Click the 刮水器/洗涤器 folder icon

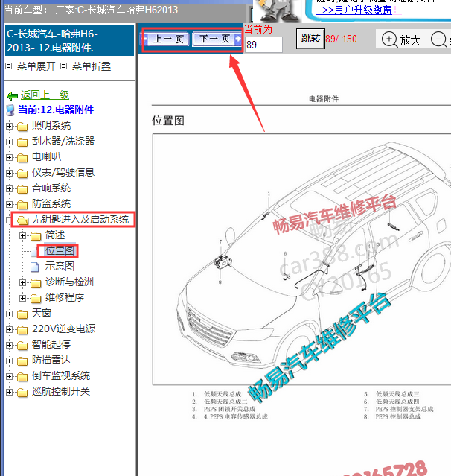click(x=22, y=142)
